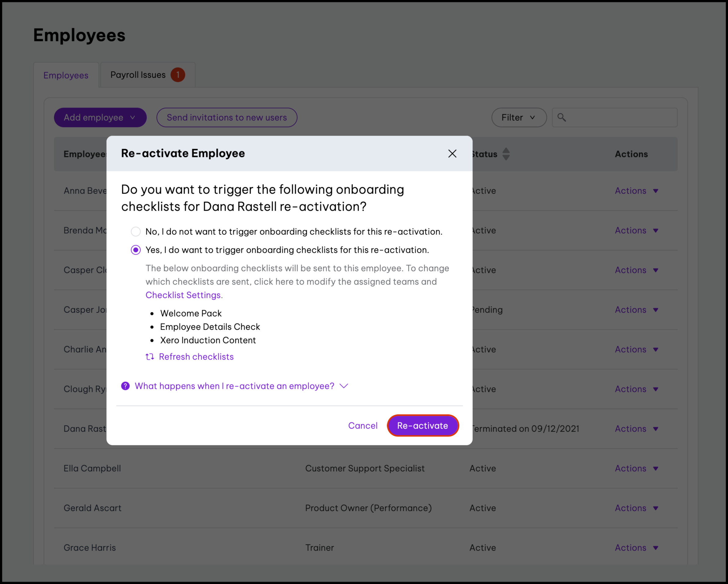This screenshot has width=728, height=584.
Task: Click Actions arrow for Grace Harris
Action: [x=655, y=547]
